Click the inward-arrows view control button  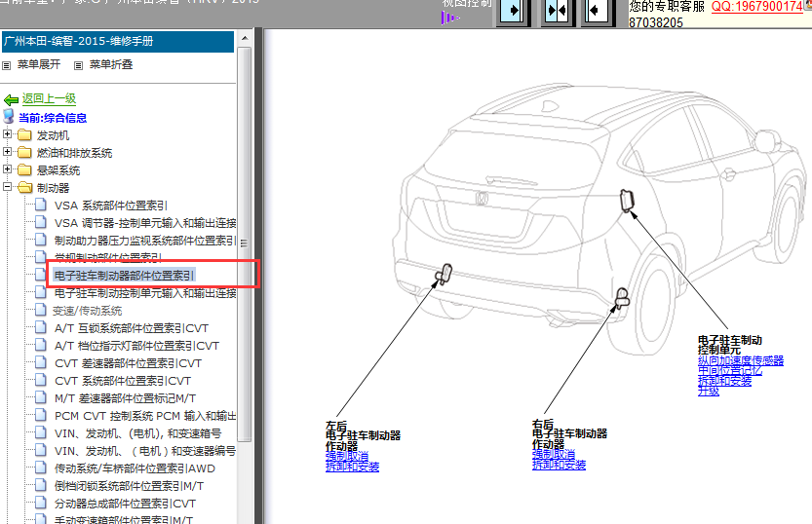(x=558, y=12)
